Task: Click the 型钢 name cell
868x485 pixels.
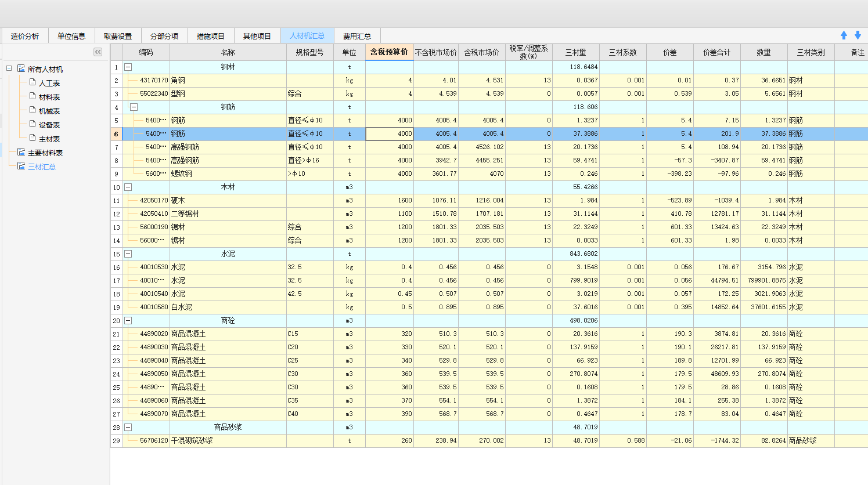Action: (x=228, y=94)
